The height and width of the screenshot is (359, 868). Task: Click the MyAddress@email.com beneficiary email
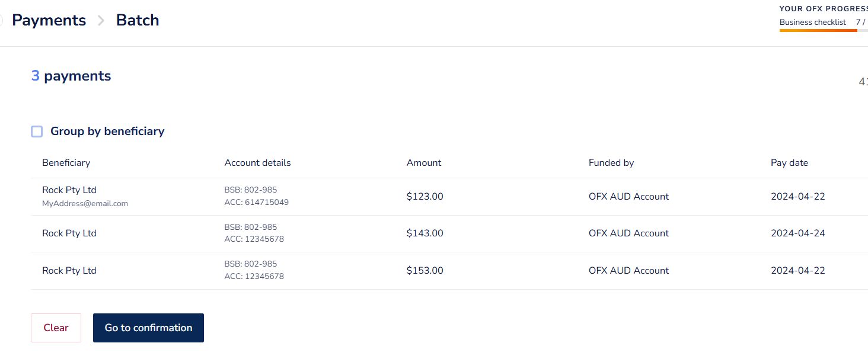(85, 203)
